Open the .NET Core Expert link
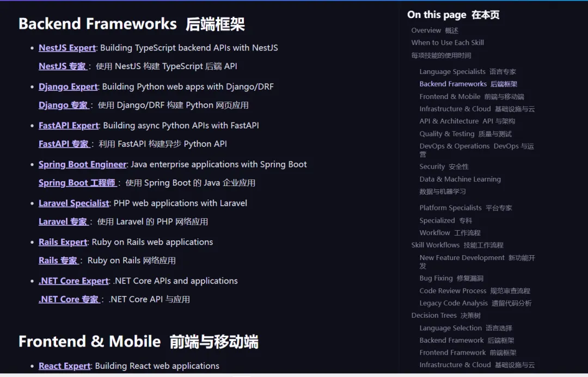The image size is (588, 377). click(73, 281)
